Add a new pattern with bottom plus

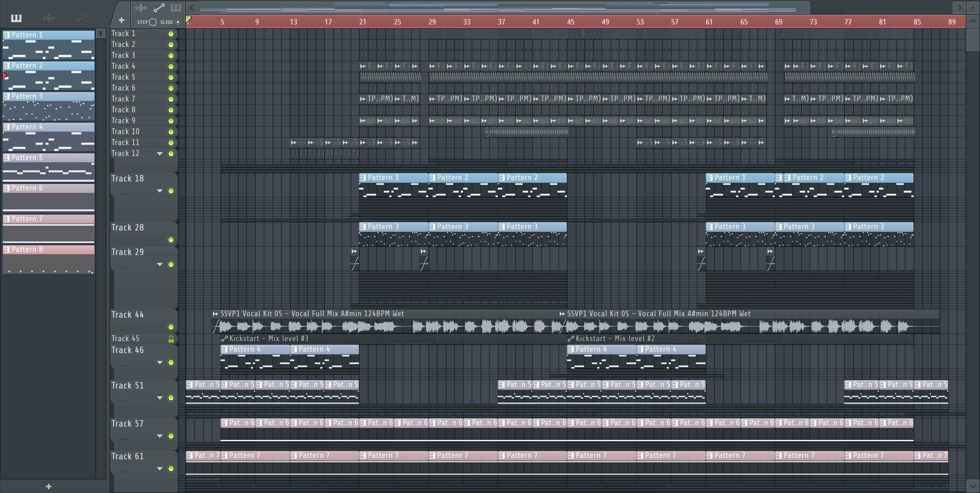48,486
